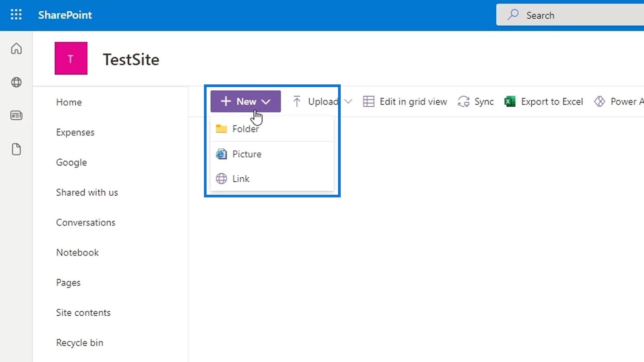Open the Recycle bin link
The width and height of the screenshot is (644, 362).
coord(80,343)
